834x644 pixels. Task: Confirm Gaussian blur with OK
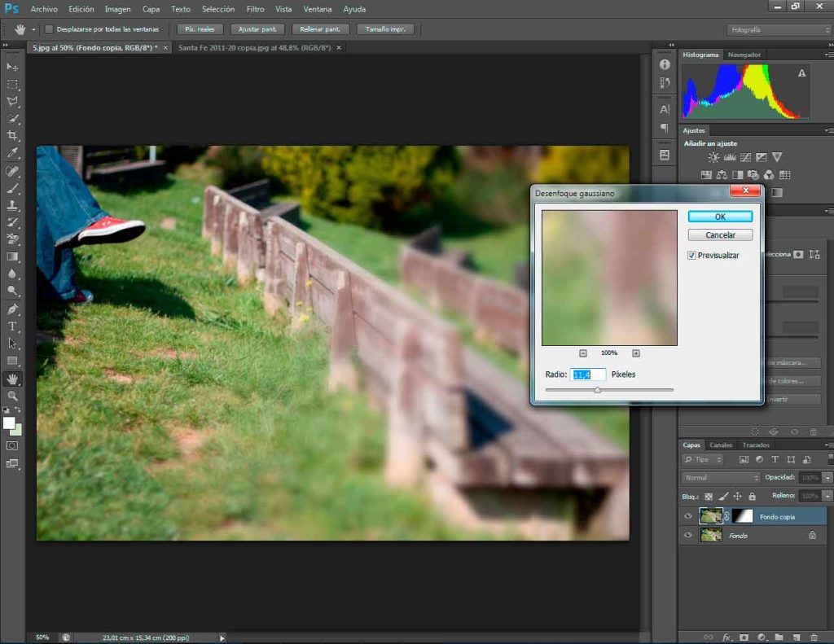[720, 217]
